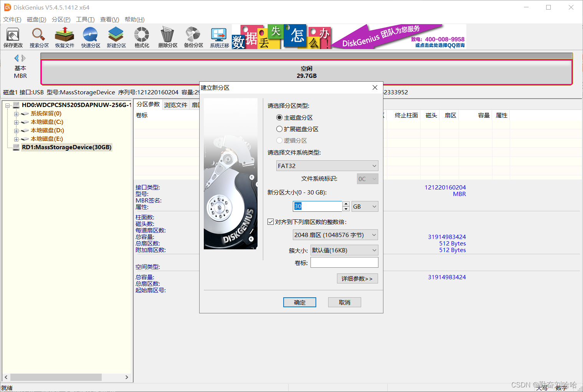Click the 属性 column header
Image resolution: width=583 pixels, height=392 pixels.
point(501,115)
